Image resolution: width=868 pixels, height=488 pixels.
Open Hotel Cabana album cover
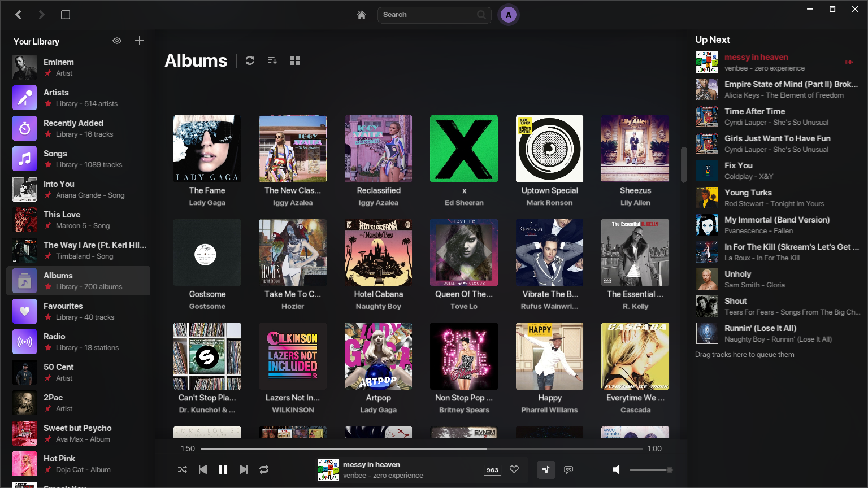pos(379,252)
